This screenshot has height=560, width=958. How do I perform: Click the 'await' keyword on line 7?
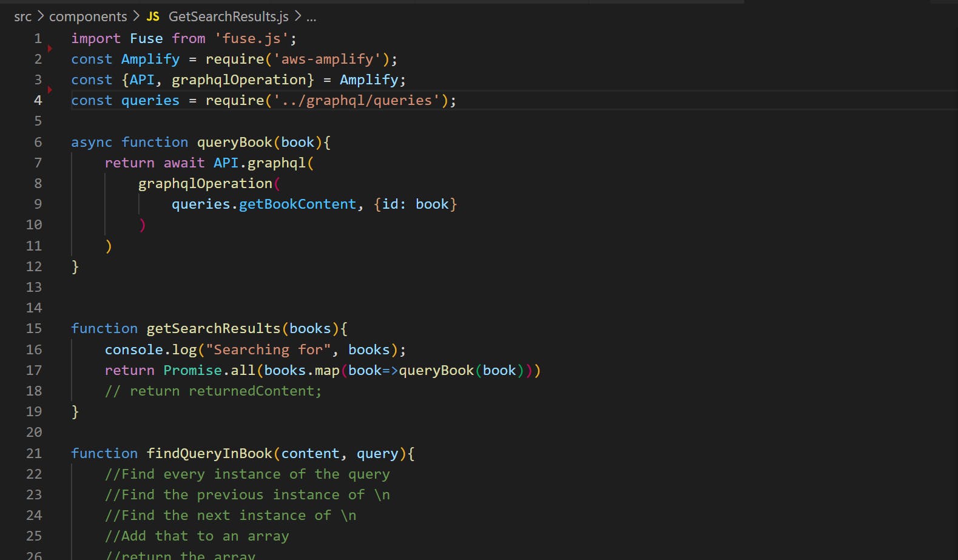184,163
